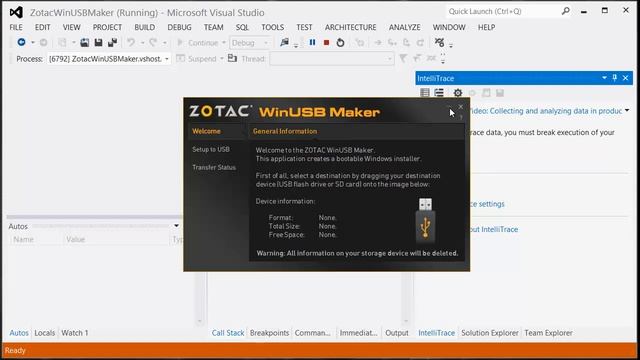
Task: Open the VIEW menu
Action: coord(71,27)
